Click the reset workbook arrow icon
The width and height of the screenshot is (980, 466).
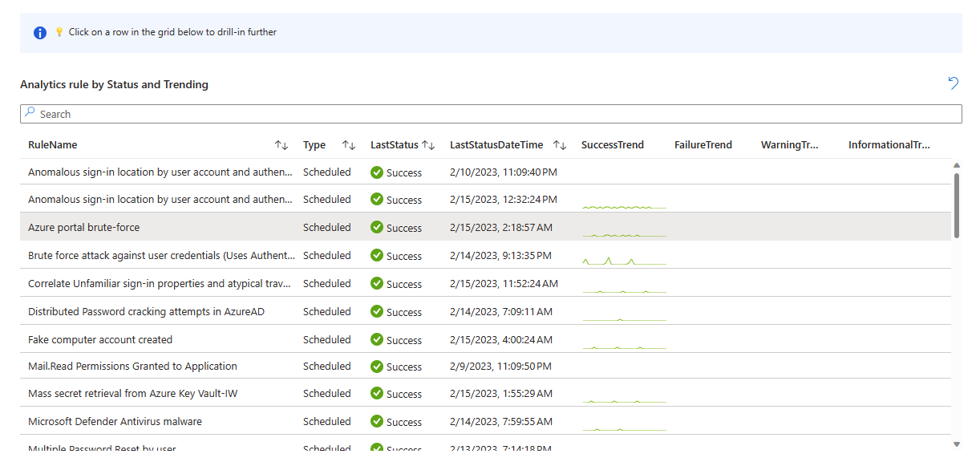tap(953, 83)
